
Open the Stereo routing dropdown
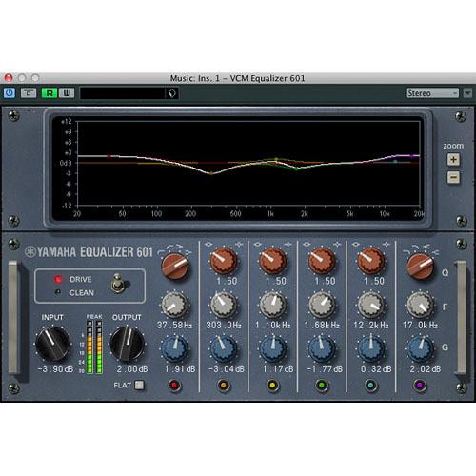(432, 93)
